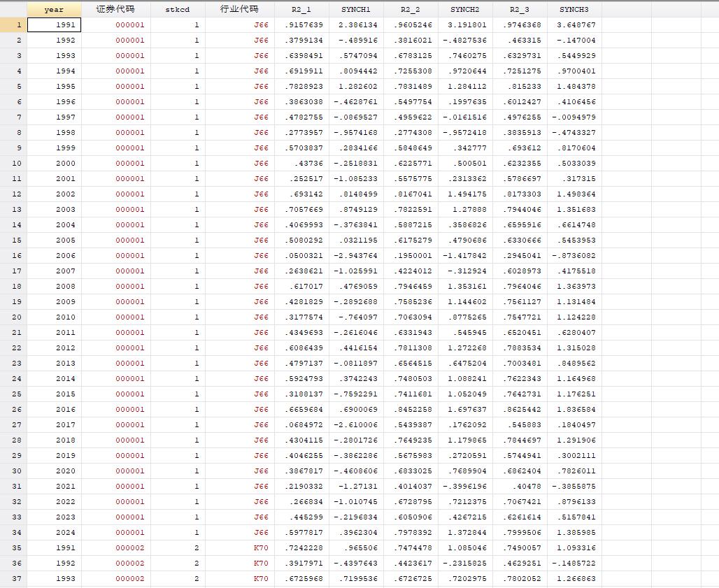This screenshot has height=588, width=719.
Task: Click SYNCH3 value .9700401
Action: pyautogui.click(x=574, y=71)
